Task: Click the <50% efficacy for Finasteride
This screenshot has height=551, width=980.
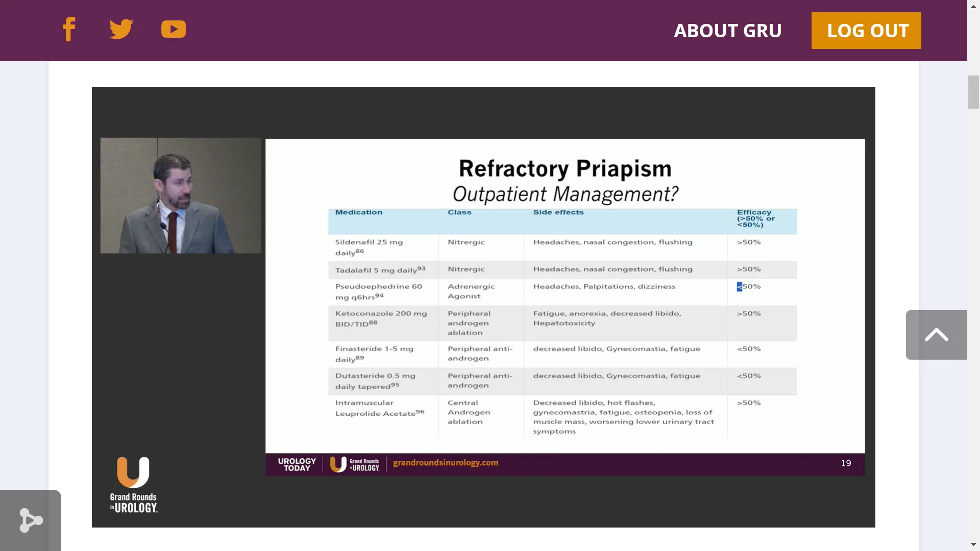Action: 749,349
